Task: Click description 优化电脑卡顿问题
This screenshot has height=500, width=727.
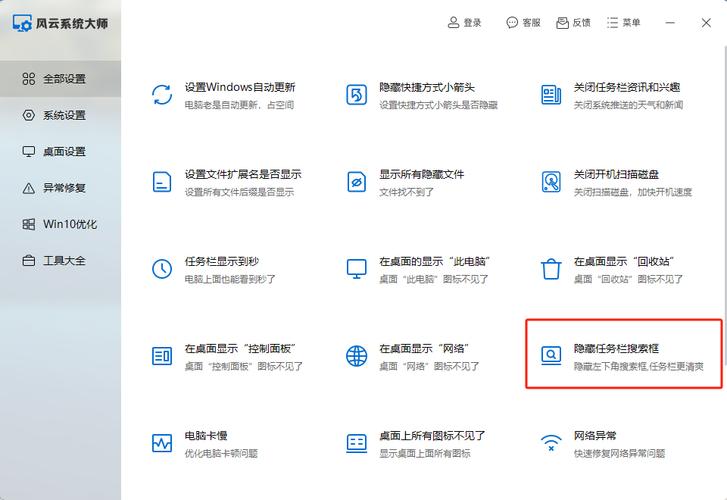Action: [221, 454]
